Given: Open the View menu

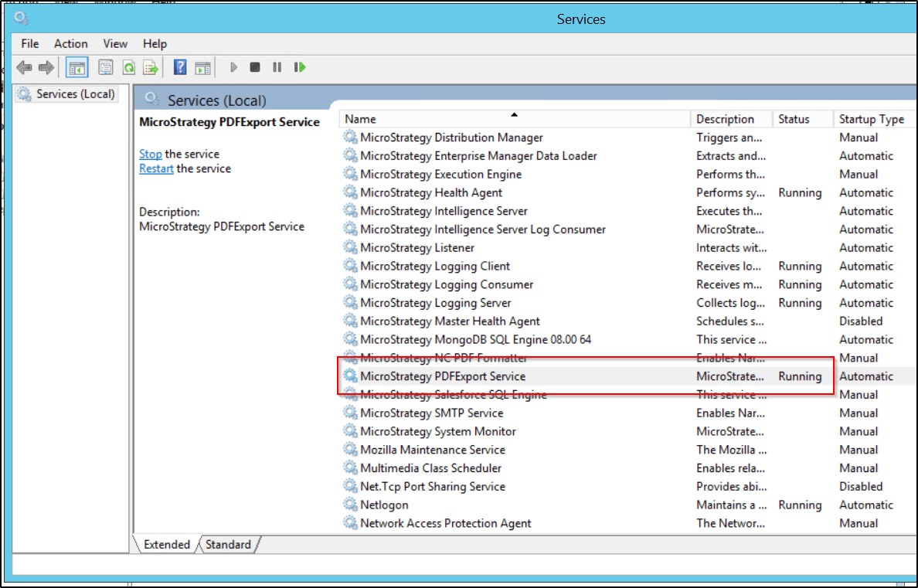Looking at the screenshot, I should click(115, 44).
